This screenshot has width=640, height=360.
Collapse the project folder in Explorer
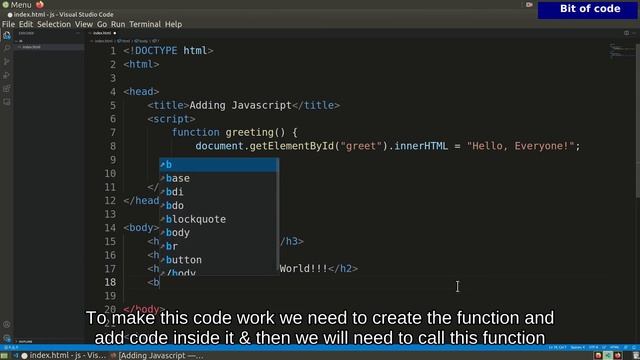(20, 41)
